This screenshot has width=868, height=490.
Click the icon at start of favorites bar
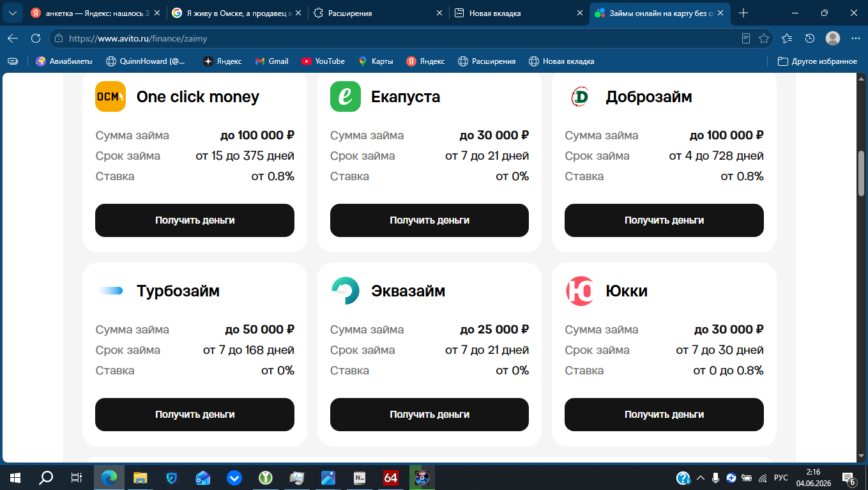(x=13, y=61)
